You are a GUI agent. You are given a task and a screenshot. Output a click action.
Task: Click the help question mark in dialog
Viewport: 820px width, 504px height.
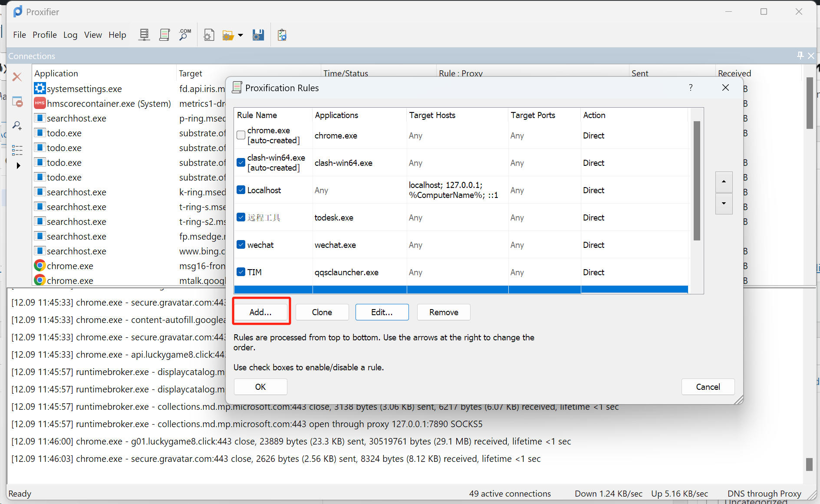(691, 88)
